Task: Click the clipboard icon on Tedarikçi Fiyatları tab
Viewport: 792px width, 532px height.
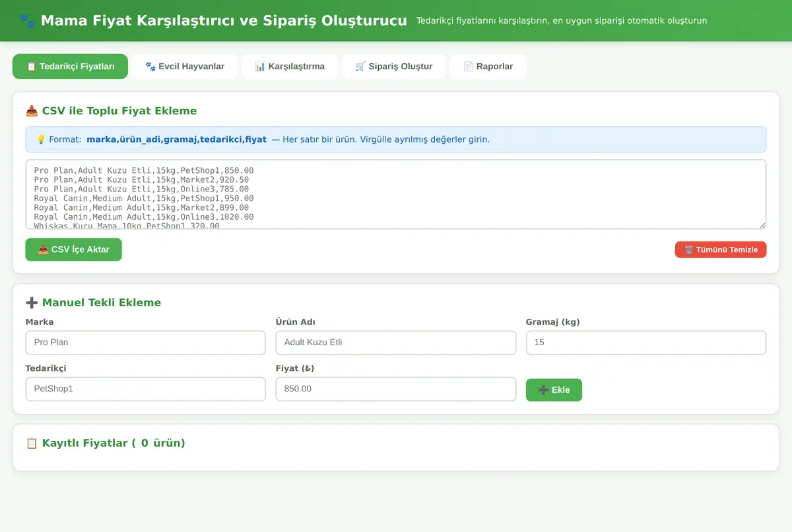Action: [x=31, y=67]
